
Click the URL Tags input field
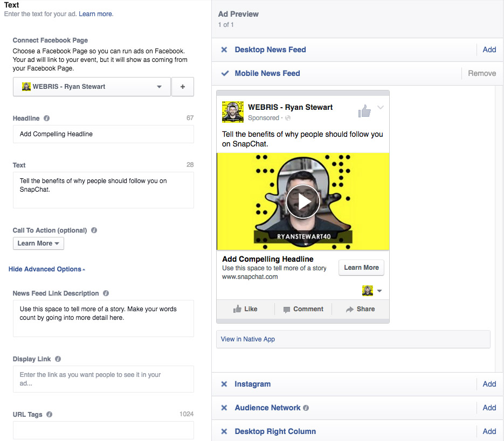pos(103,430)
